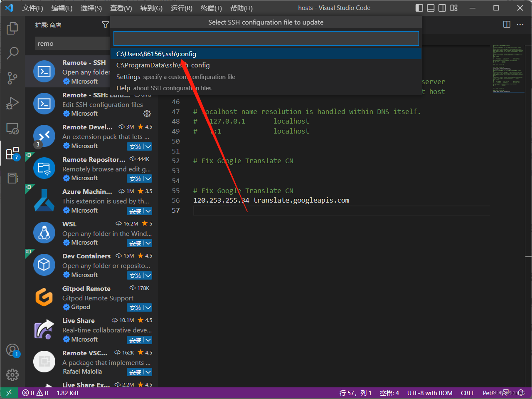Install the Remote Development extension pack
Viewport: 532px width, 399px height.
[135, 146]
